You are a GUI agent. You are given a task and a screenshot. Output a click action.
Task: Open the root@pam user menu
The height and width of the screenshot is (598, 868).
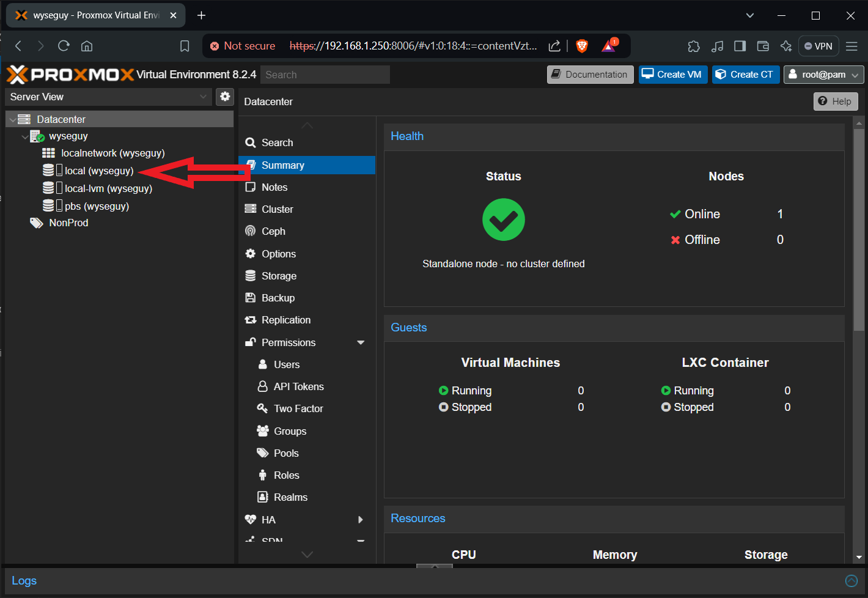823,75
